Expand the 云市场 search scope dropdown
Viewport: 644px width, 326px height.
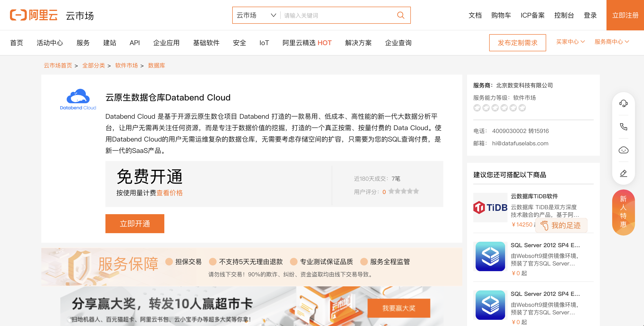256,15
